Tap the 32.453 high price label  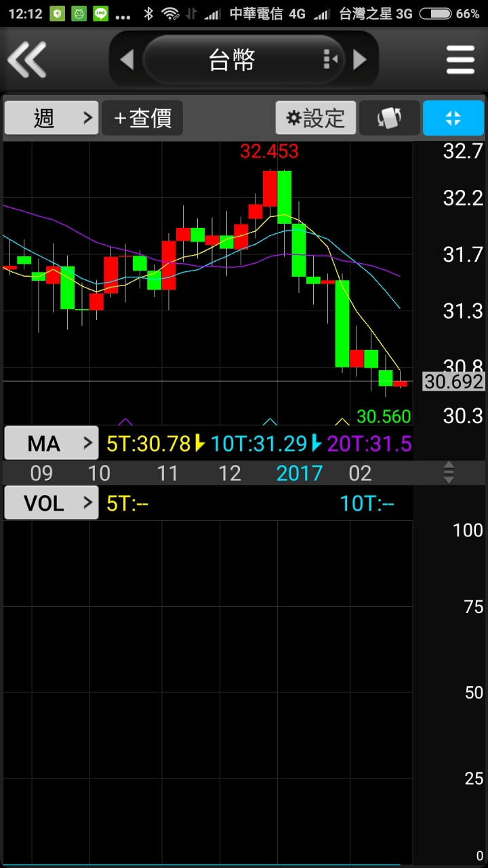pyautogui.click(x=269, y=151)
